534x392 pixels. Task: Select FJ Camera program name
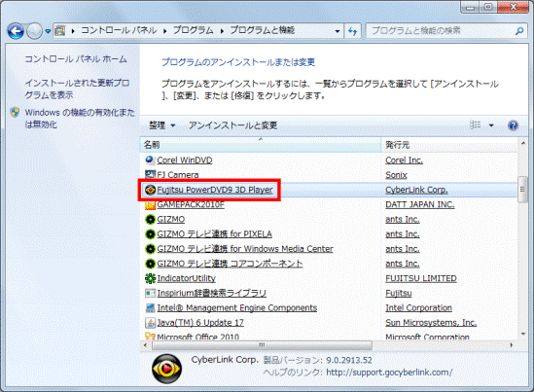click(178, 175)
